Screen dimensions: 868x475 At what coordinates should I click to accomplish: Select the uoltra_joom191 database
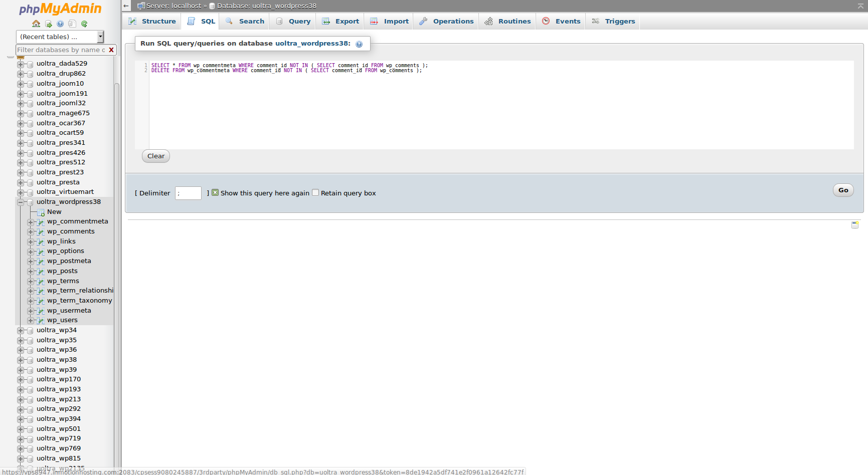click(62, 94)
